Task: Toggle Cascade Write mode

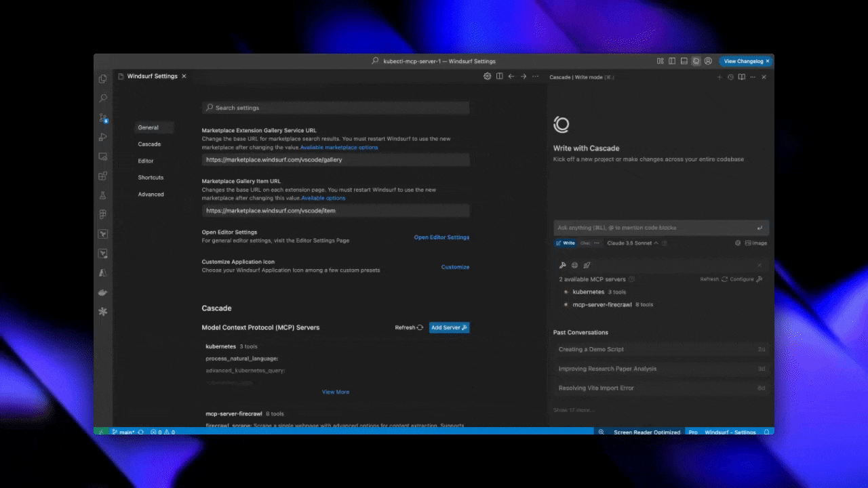Action: coord(565,243)
